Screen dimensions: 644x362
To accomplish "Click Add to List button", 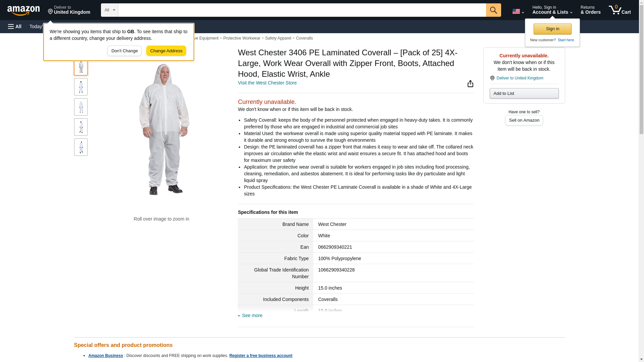I will coord(524,93).
